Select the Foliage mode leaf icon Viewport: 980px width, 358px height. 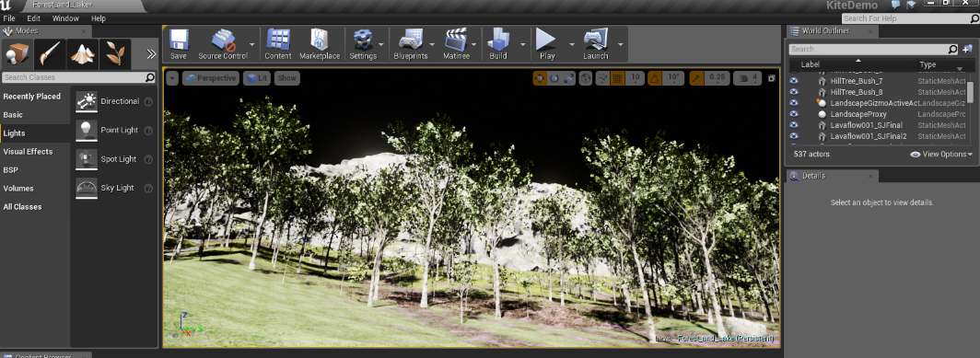(115, 53)
